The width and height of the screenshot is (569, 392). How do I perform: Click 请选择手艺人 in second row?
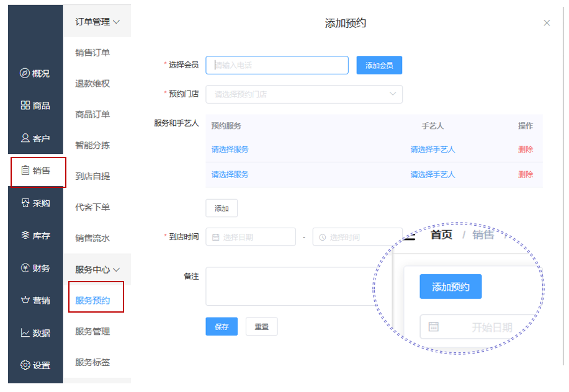pyautogui.click(x=432, y=174)
